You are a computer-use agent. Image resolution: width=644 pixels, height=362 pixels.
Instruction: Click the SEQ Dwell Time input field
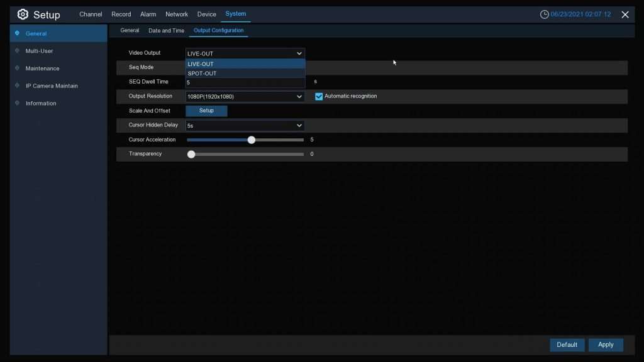point(245,82)
